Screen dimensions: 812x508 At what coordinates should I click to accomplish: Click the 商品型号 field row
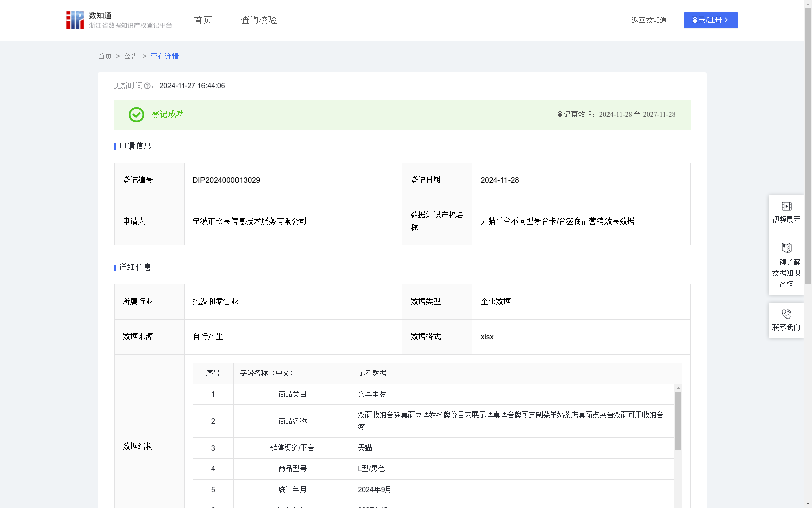pos(433,469)
